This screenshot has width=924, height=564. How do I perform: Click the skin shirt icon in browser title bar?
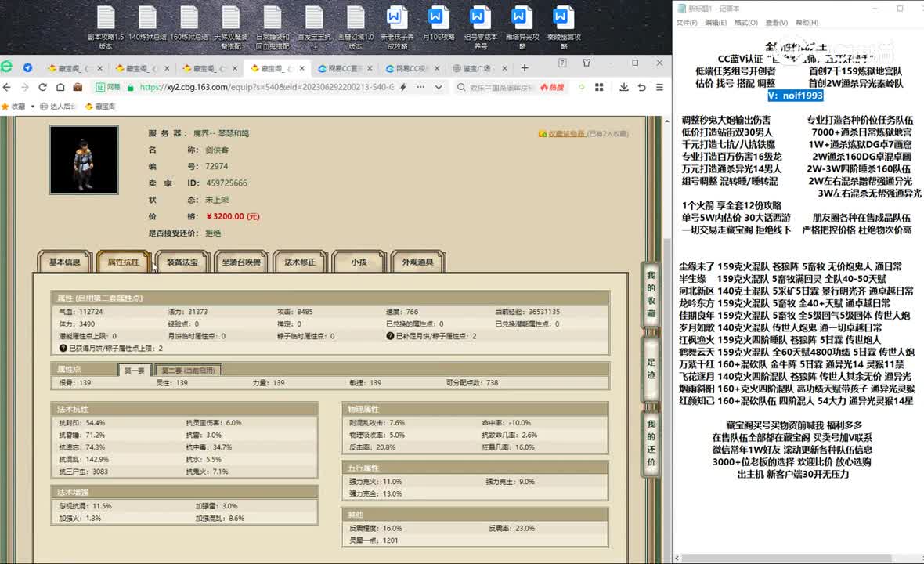tap(587, 63)
